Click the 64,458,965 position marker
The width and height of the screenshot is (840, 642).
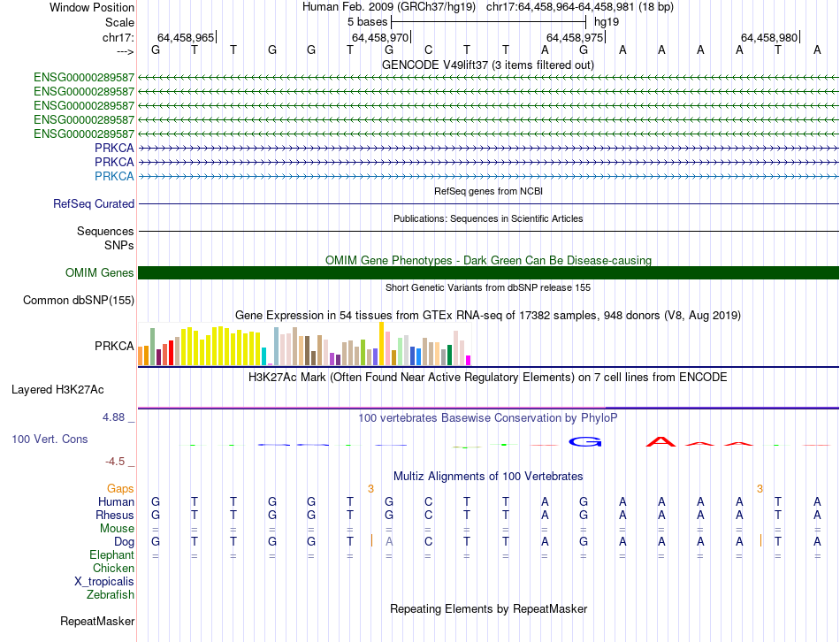[x=186, y=37]
